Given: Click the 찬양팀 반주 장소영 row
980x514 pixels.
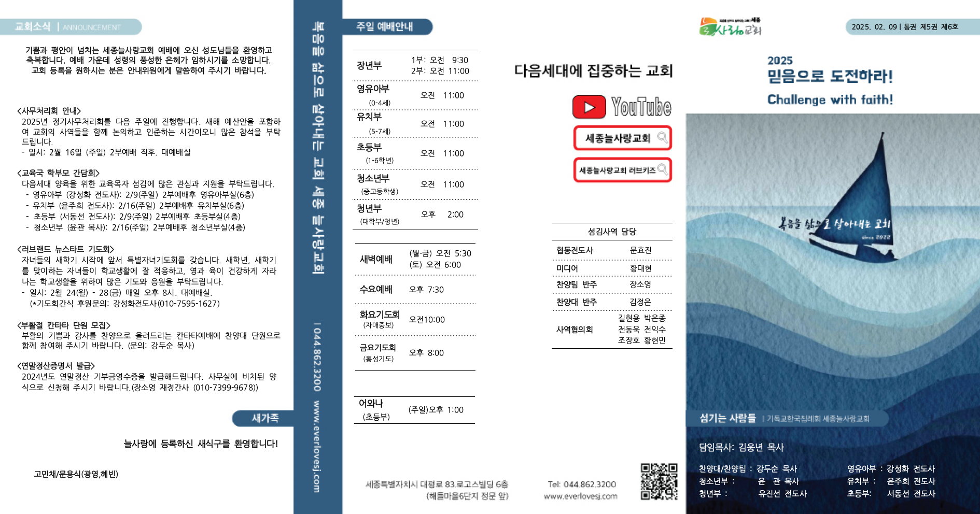Looking at the screenshot, I should pyautogui.click(x=612, y=284).
